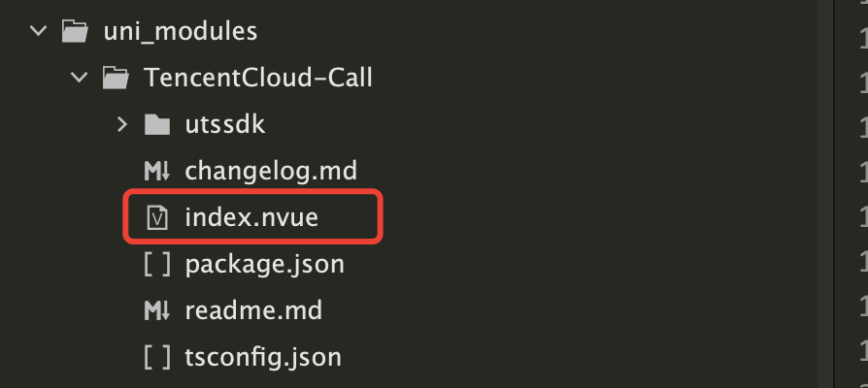Click the Vue file icon beside index.nvue
868x388 pixels.
click(157, 217)
